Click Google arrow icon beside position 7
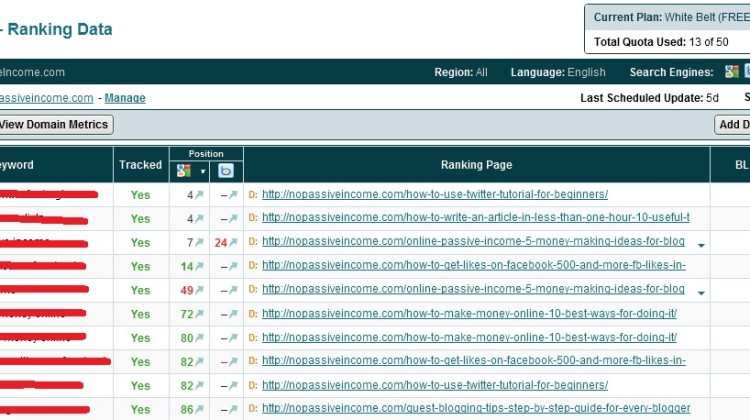The image size is (750, 420). (x=199, y=242)
